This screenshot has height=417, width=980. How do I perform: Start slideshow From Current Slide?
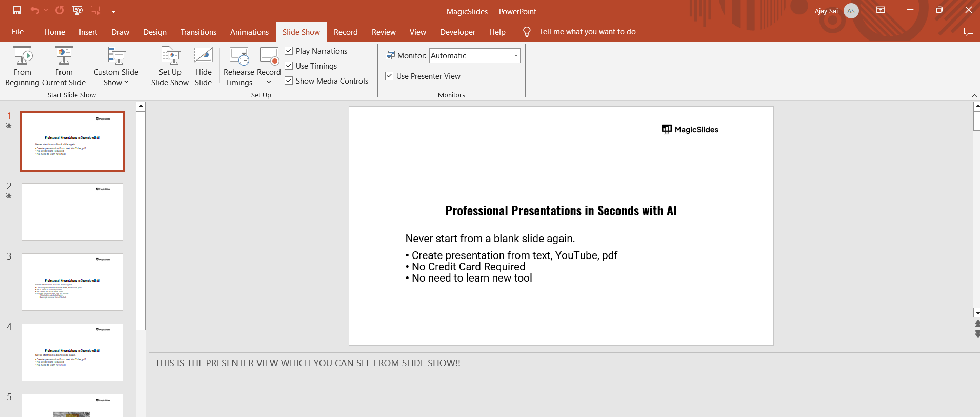click(64, 66)
